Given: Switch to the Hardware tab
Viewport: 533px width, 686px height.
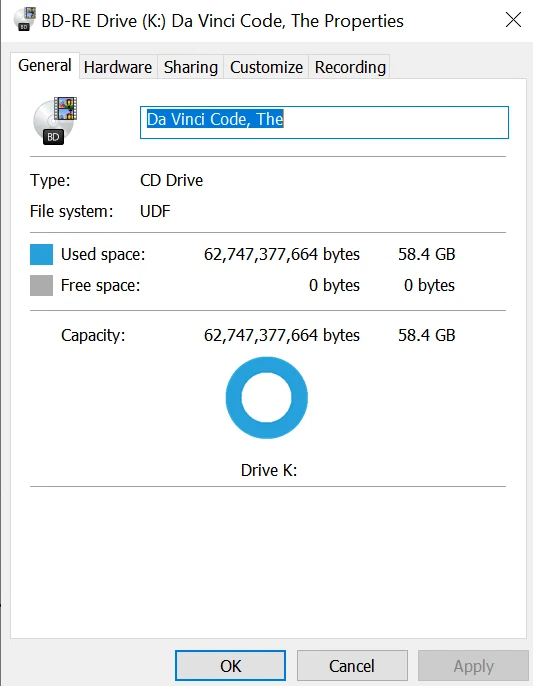Looking at the screenshot, I should [118, 67].
